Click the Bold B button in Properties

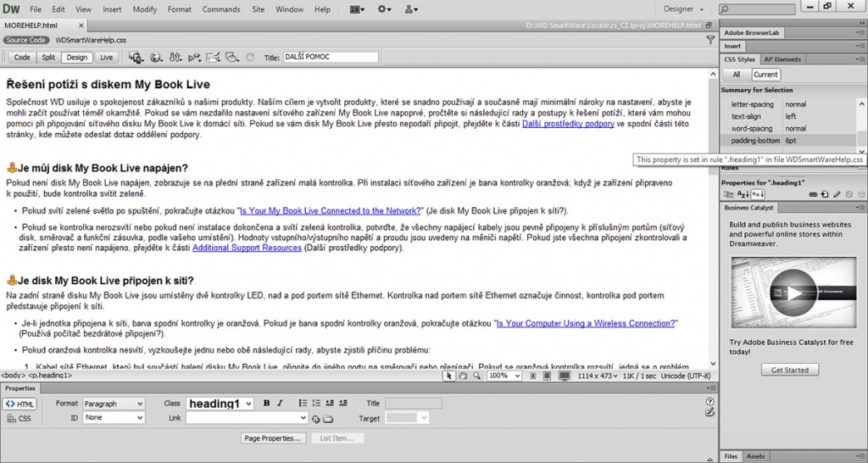pyautogui.click(x=266, y=403)
